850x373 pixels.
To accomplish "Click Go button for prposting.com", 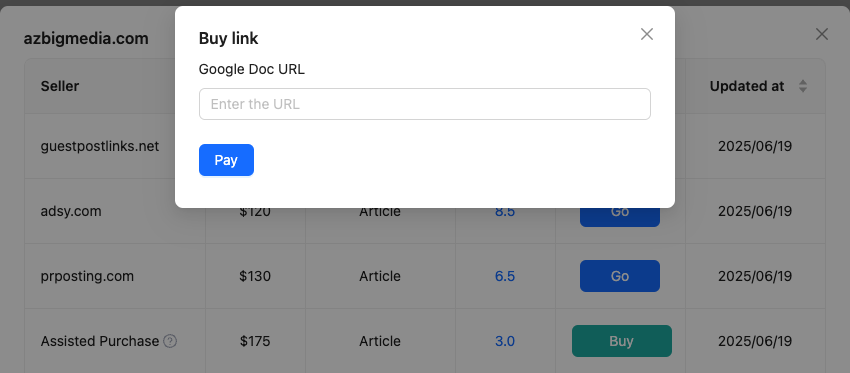I will tap(620, 276).
